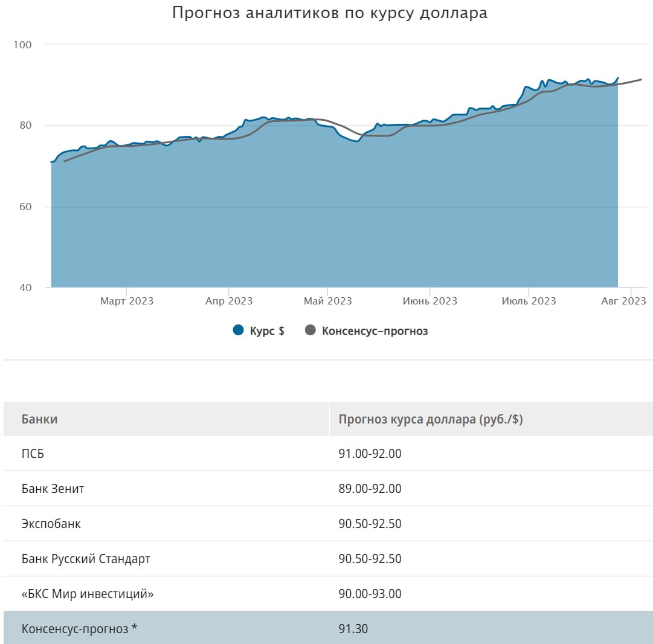Click the chart title 'Прогноз аналитиков по курсу доллара'

tap(330, 13)
